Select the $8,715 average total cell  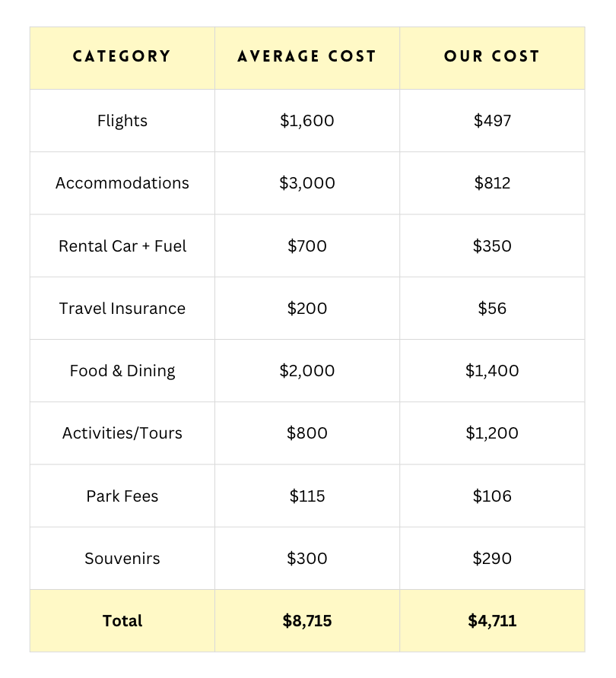(x=306, y=621)
